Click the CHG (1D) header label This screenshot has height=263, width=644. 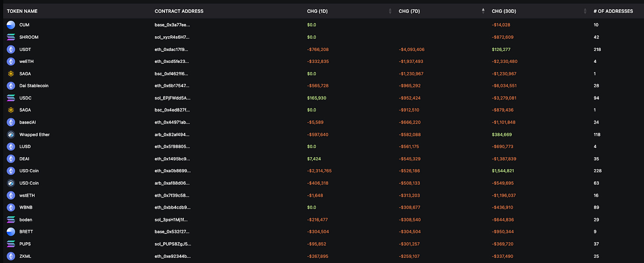[x=318, y=11]
